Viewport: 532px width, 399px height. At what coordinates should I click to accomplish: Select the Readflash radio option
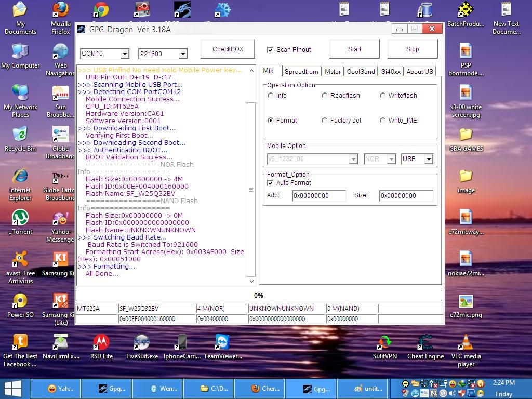click(325, 96)
